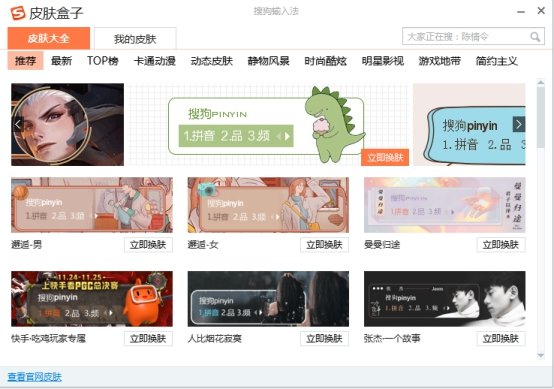Image resolution: width=554 pixels, height=389 pixels.
Task: Open the 人比烟花寂寞 skin thumbnail
Action: (268, 299)
